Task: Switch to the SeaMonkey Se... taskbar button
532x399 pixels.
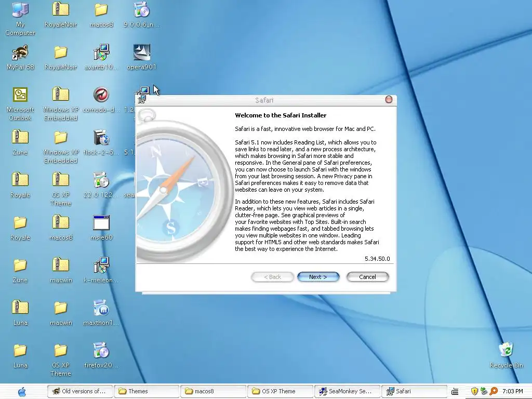Action: click(x=347, y=391)
